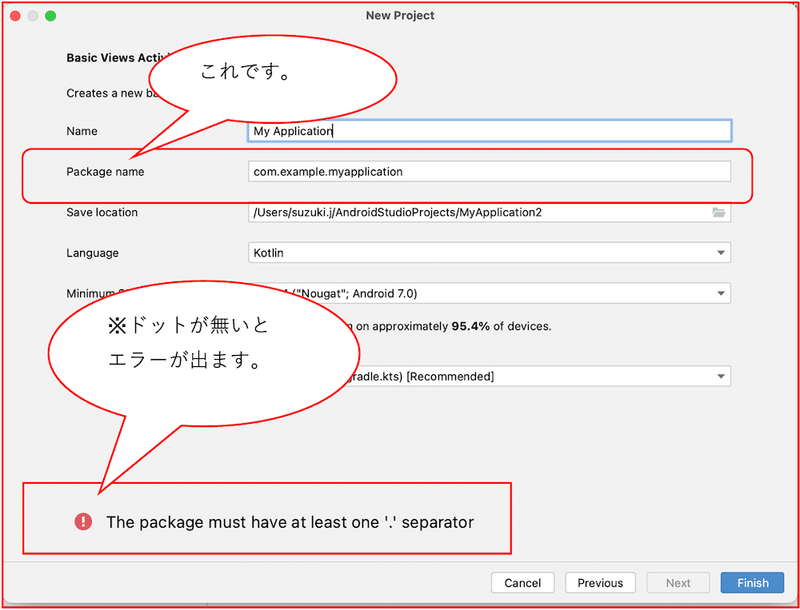
Task: Click the Language label
Action: click(92, 253)
